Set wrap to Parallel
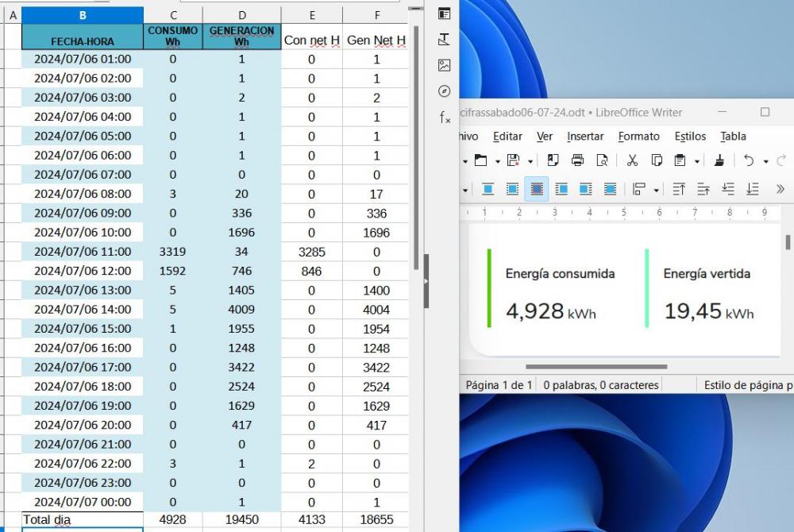794x532 pixels. (x=512, y=189)
